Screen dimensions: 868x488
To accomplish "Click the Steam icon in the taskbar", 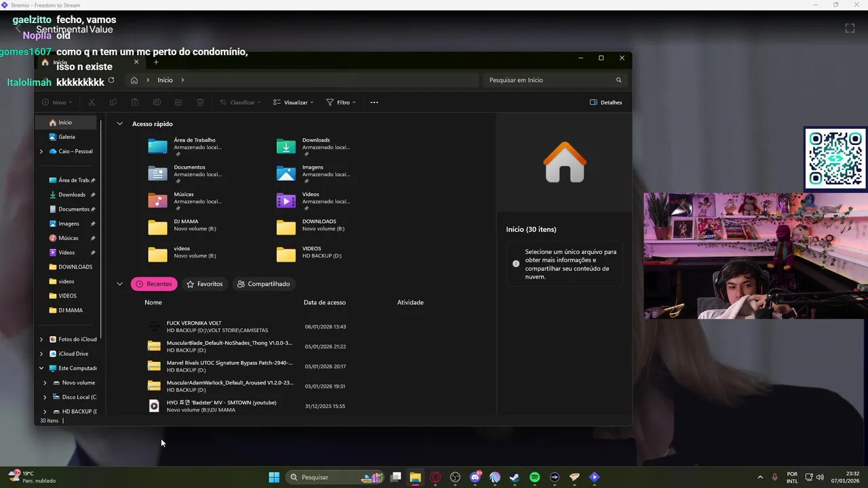I will (x=515, y=477).
